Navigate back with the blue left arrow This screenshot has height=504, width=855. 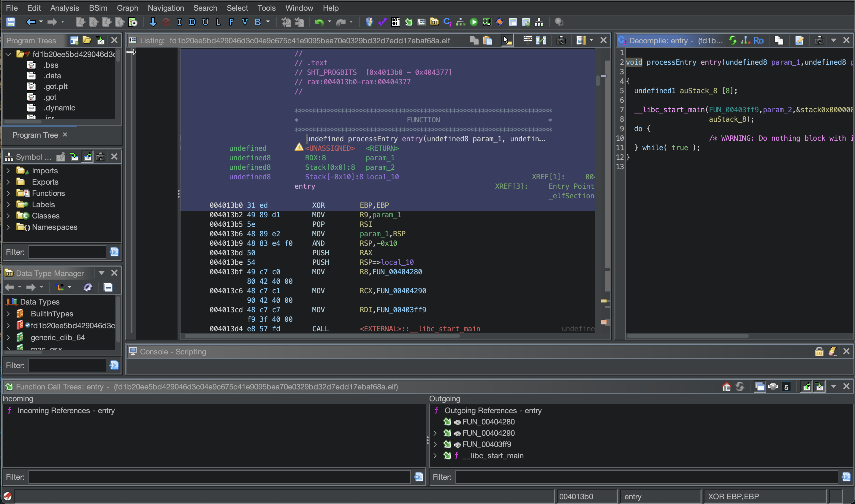click(x=31, y=22)
